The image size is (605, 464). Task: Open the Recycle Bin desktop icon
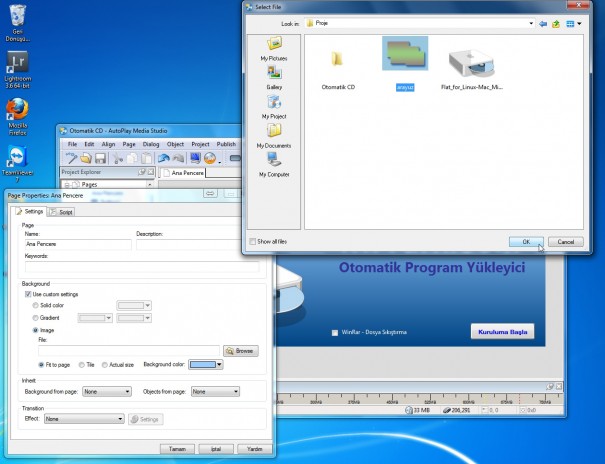pyautogui.click(x=17, y=23)
